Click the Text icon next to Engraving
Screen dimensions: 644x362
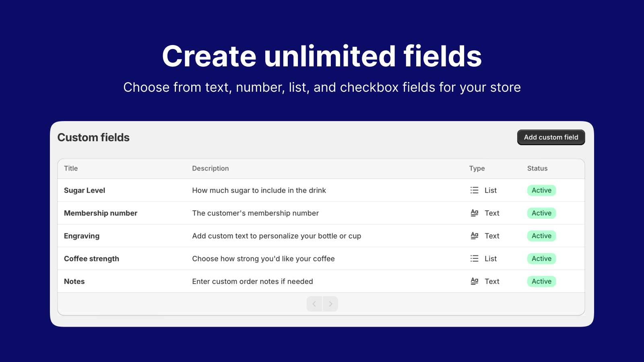point(475,236)
